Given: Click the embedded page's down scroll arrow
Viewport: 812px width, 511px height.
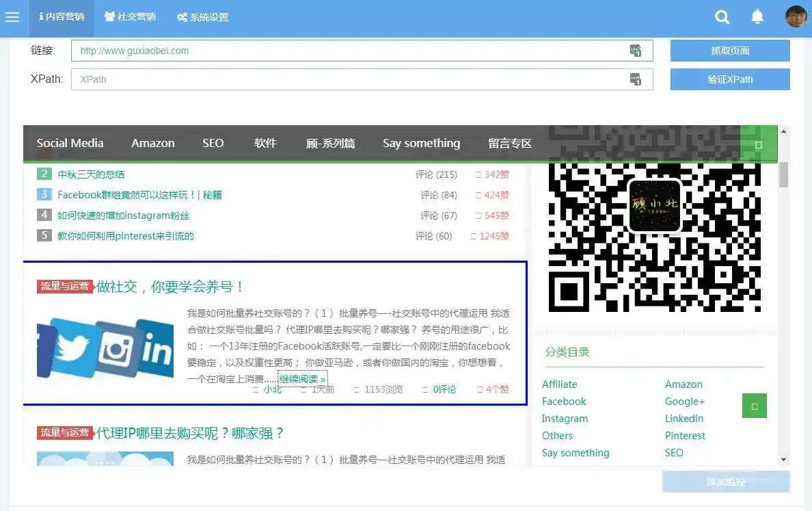Looking at the screenshot, I should click(x=783, y=460).
